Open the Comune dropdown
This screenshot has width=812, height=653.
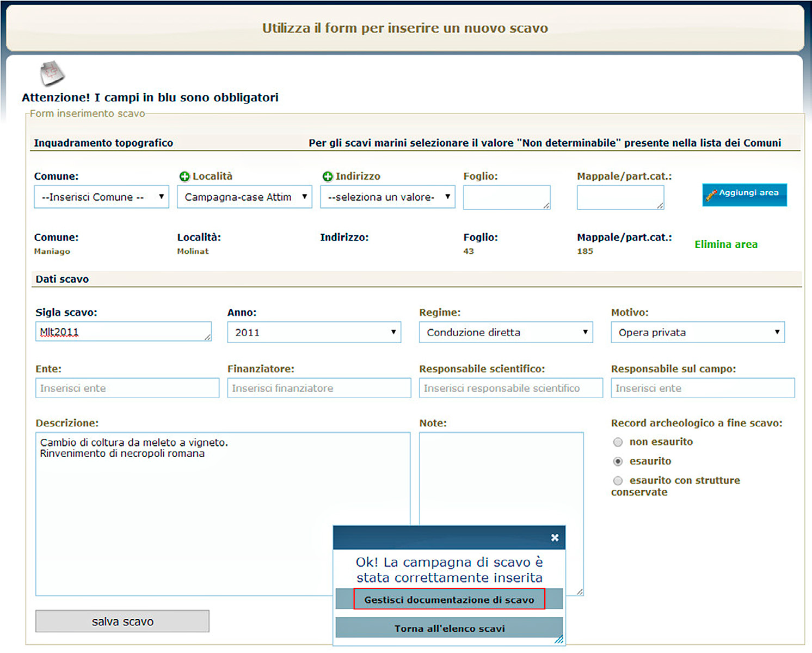coord(102,197)
